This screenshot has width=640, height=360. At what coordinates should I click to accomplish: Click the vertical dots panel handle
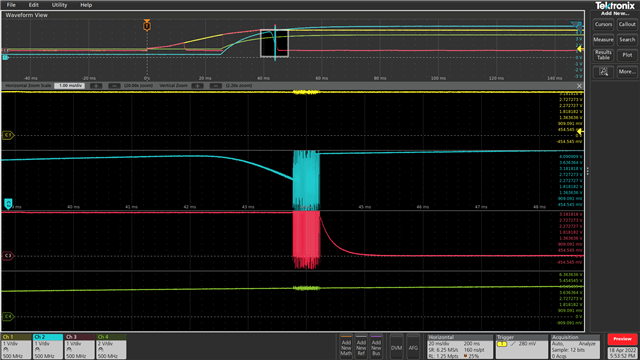[x=588, y=171]
